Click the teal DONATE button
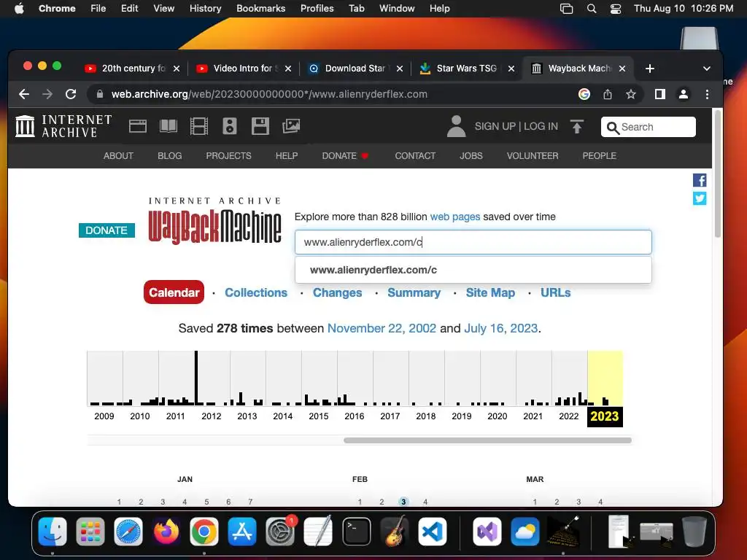This screenshot has width=747, height=560. click(107, 230)
